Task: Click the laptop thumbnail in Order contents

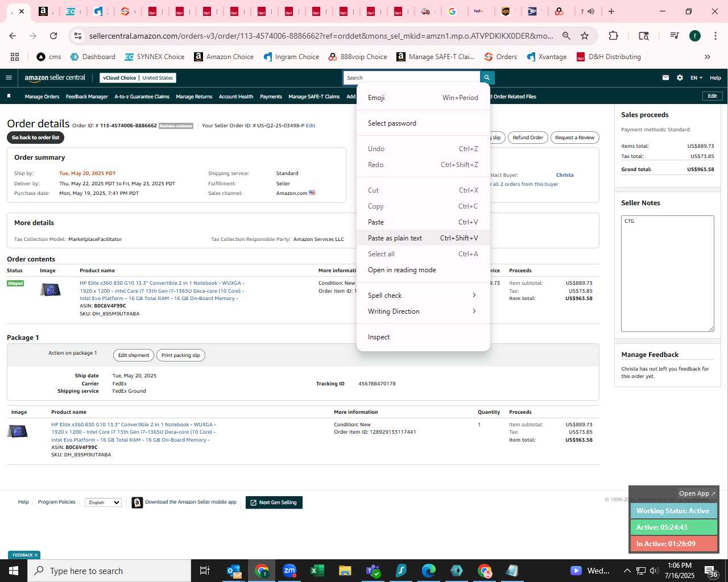Action: 50,290
